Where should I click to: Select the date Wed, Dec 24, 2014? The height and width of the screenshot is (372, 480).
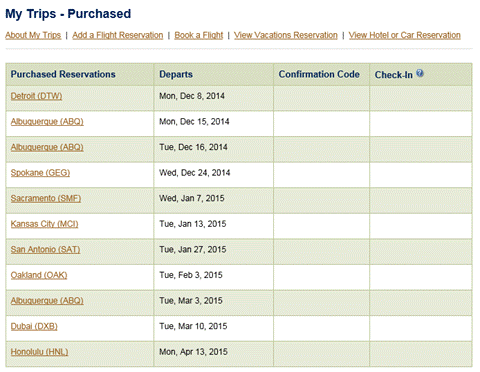[x=195, y=173]
